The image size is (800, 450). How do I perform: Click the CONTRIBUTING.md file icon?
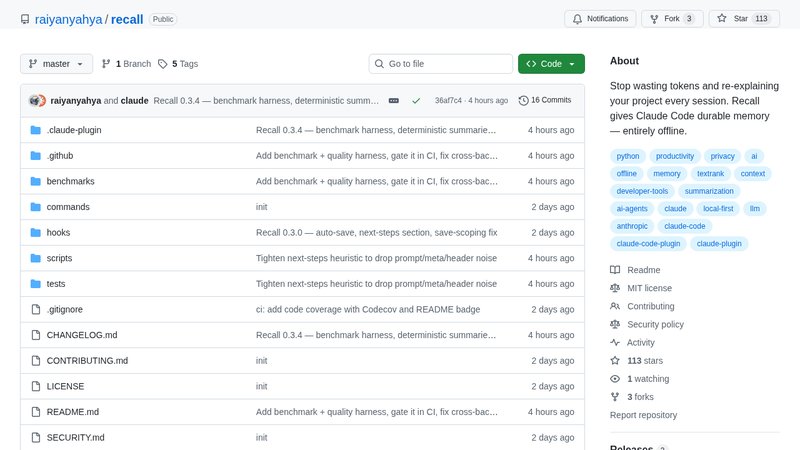click(x=36, y=361)
